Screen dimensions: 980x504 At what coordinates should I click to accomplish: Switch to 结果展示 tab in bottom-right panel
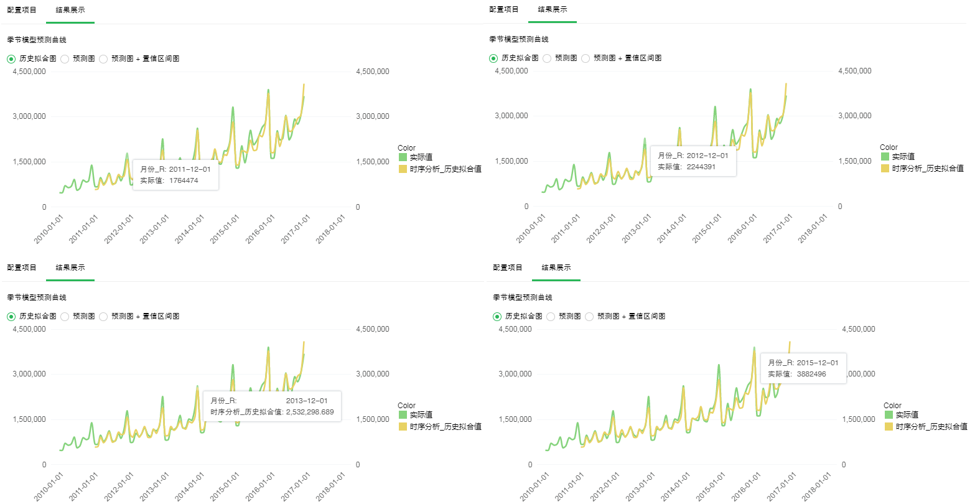(x=556, y=268)
